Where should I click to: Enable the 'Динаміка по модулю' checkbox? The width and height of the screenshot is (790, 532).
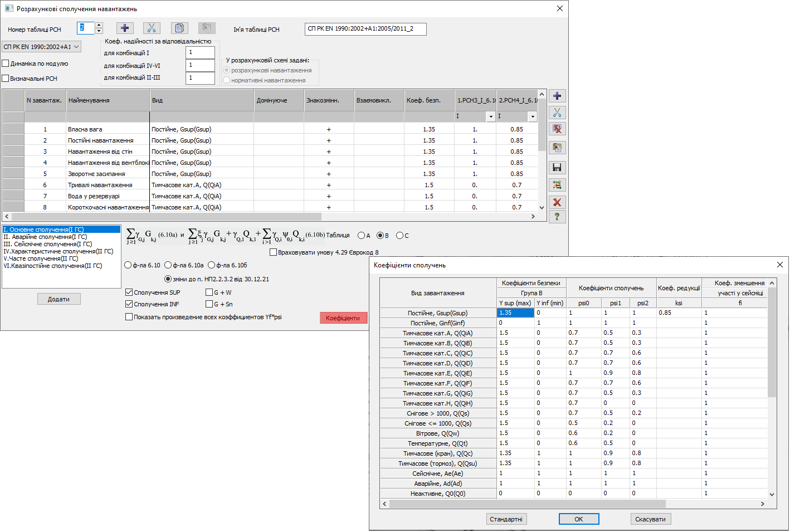tap(6, 64)
